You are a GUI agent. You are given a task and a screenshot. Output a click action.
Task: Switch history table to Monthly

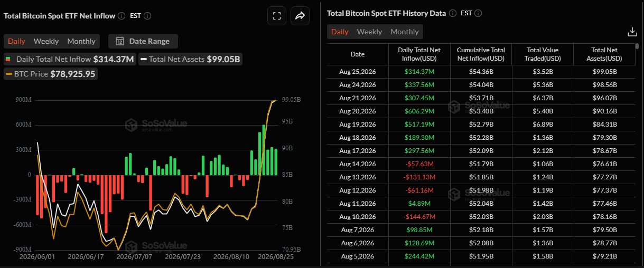tap(405, 32)
